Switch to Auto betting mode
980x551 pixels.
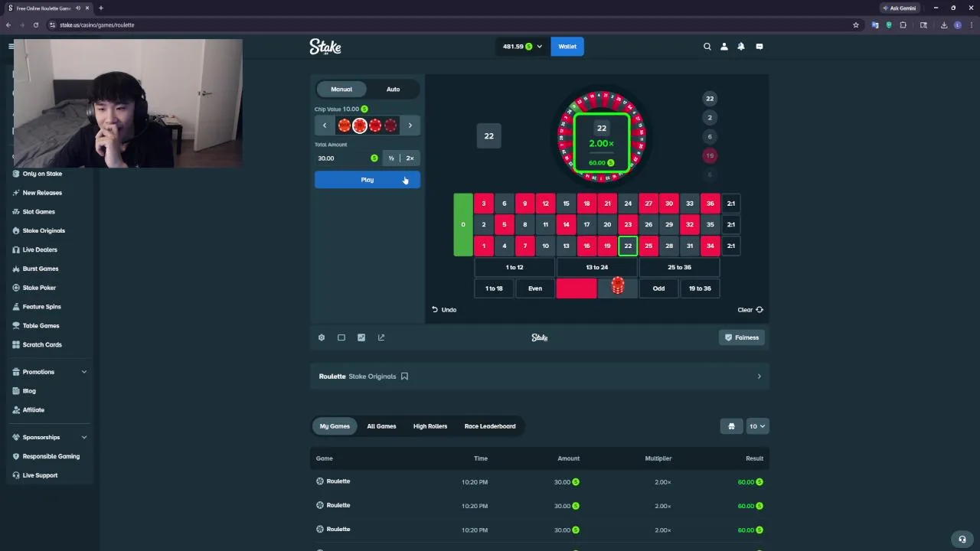[393, 90]
